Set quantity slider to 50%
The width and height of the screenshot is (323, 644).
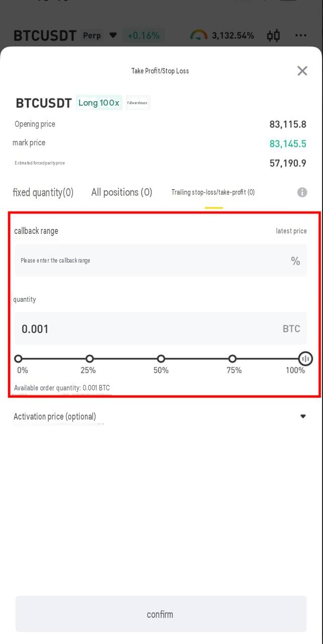(161, 359)
